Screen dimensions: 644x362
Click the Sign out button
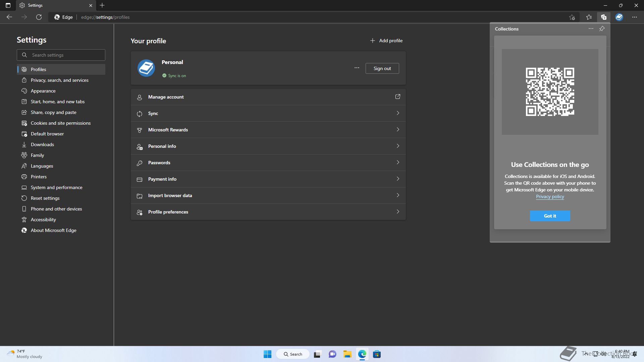pyautogui.click(x=382, y=68)
